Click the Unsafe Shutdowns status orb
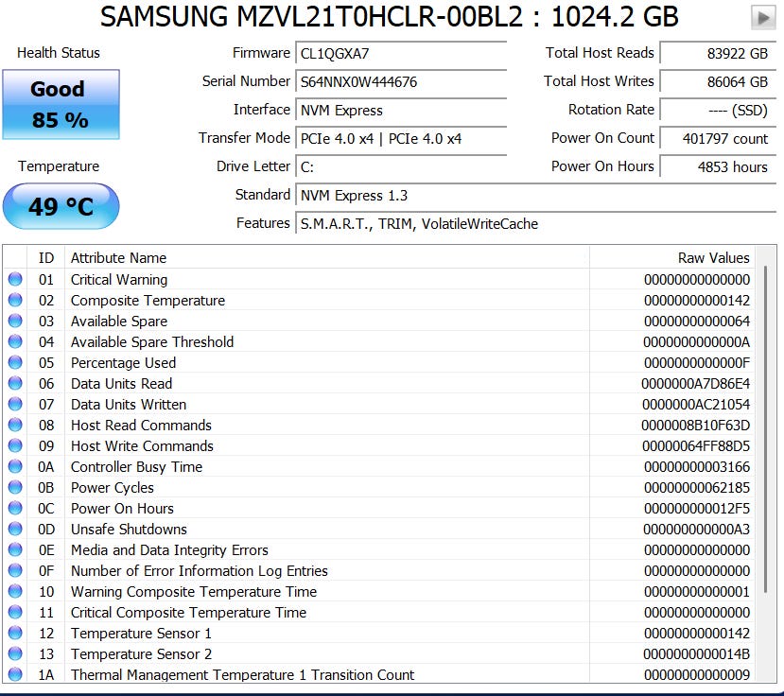 click(x=15, y=529)
